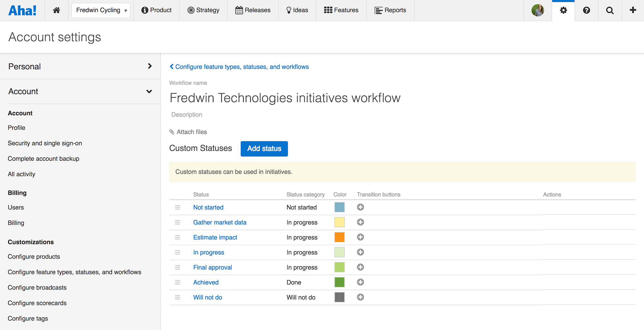Viewport: 644px width, 330px height.
Task: Click gray swatch for Will not do
Action: (x=339, y=297)
